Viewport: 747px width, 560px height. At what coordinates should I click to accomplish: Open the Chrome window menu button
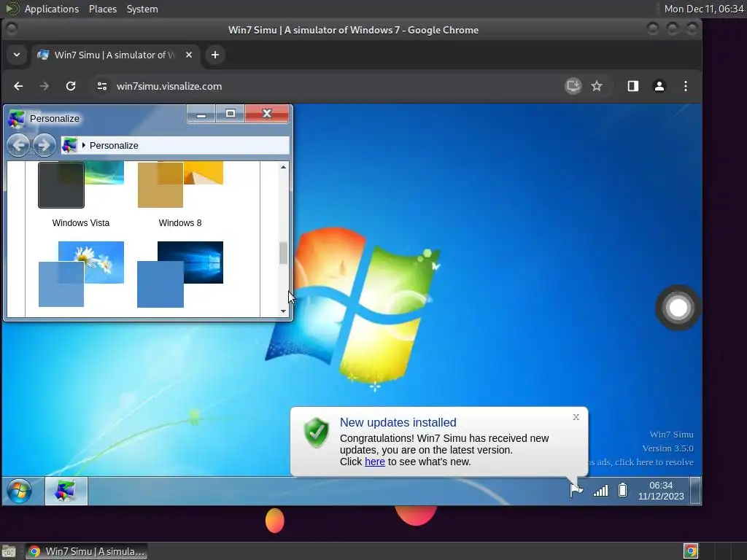pos(12,29)
